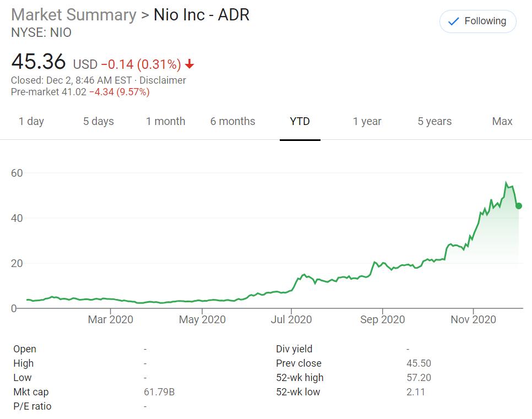Select the 1 day tab

pos(31,122)
